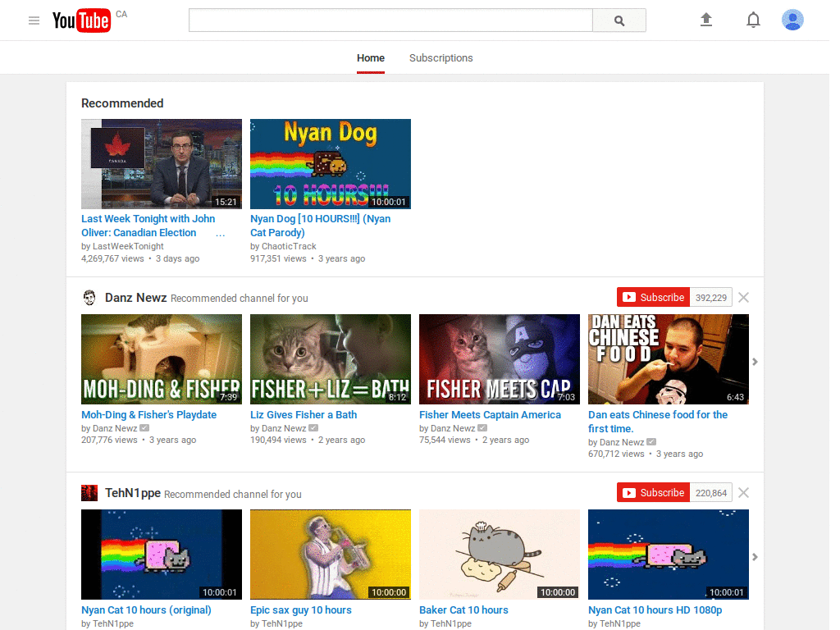Open the Danz Newz channel avatar
The image size is (840, 630).
[x=89, y=297]
